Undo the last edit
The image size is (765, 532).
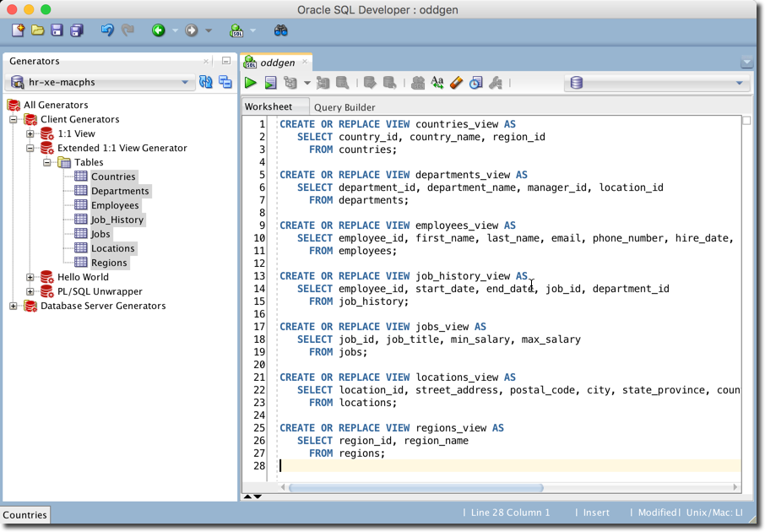(x=107, y=30)
